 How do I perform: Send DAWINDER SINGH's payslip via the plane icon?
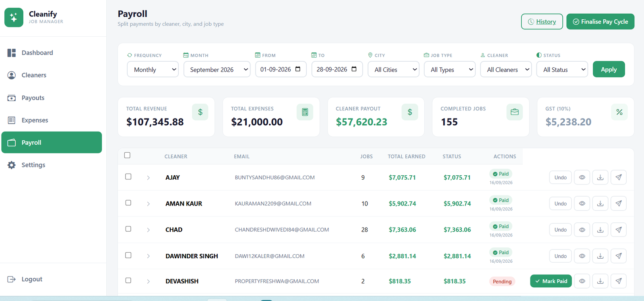coord(619,256)
